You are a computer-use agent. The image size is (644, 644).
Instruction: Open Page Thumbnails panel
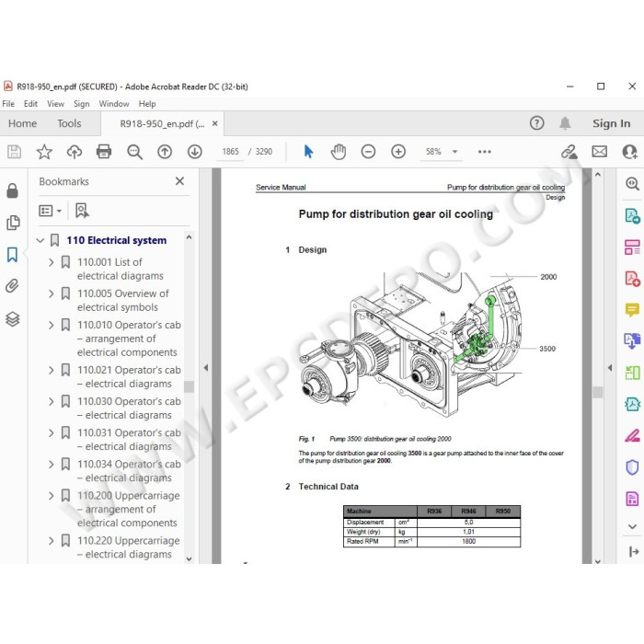pos(13,223)
